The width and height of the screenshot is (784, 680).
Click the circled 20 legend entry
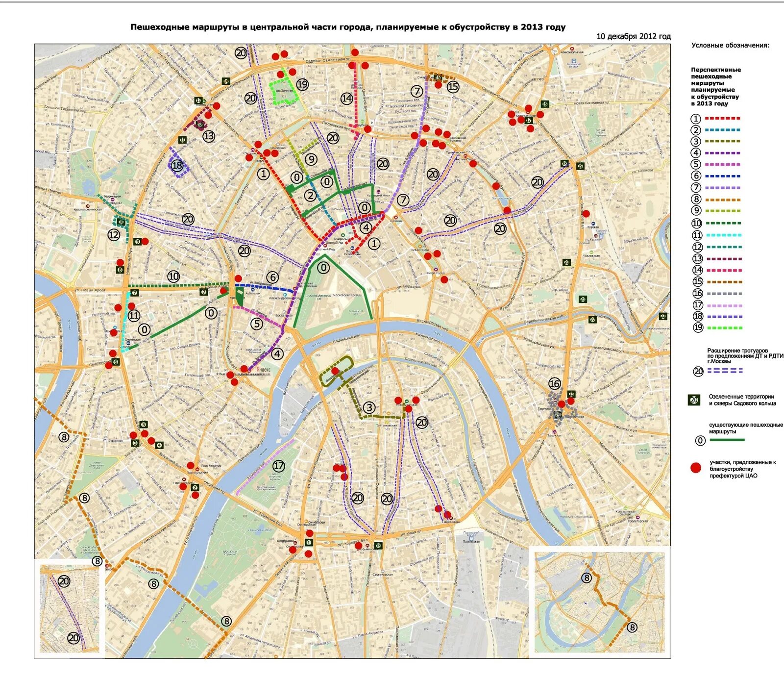698,371
